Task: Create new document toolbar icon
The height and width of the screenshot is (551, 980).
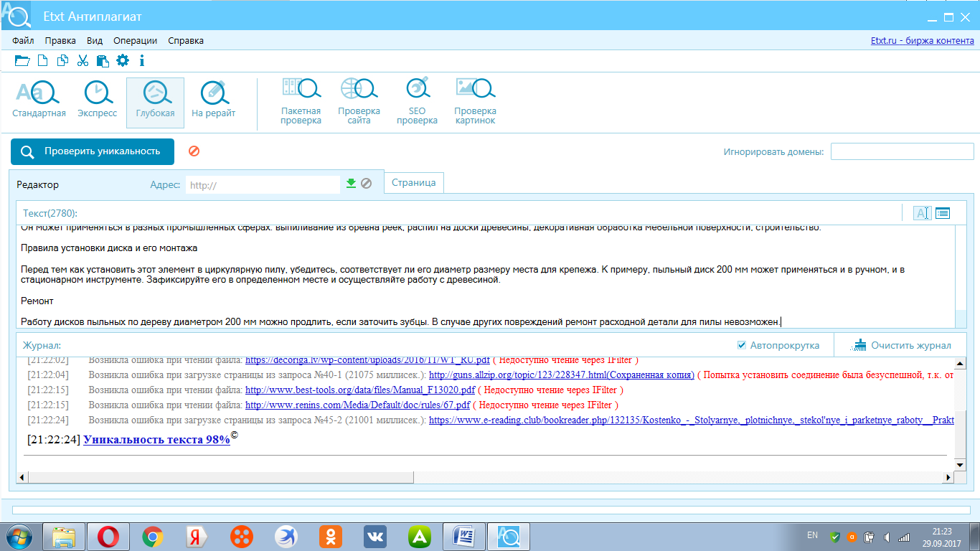Action: click(43, 61)
